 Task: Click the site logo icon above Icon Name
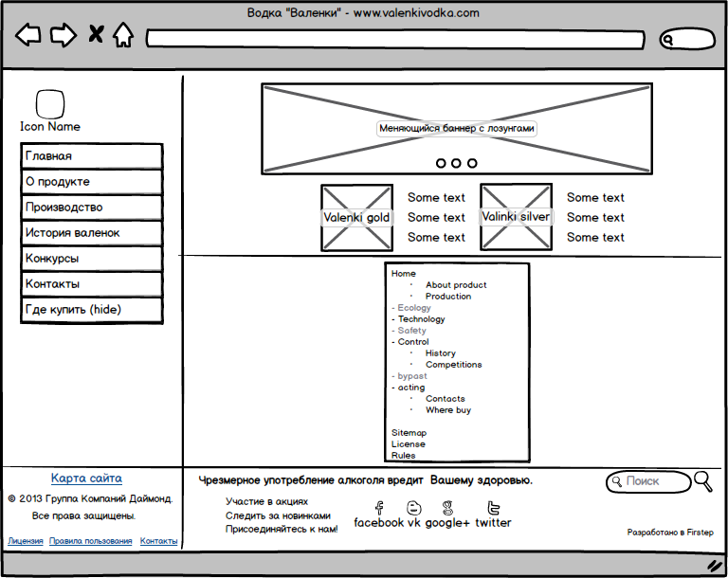pyautogui.click(x=50, y=104)
